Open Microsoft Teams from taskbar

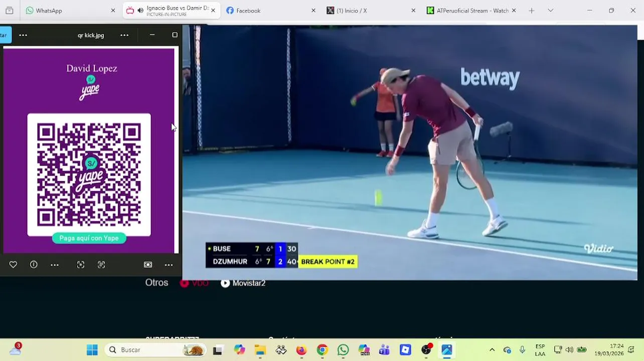(385, 350)
